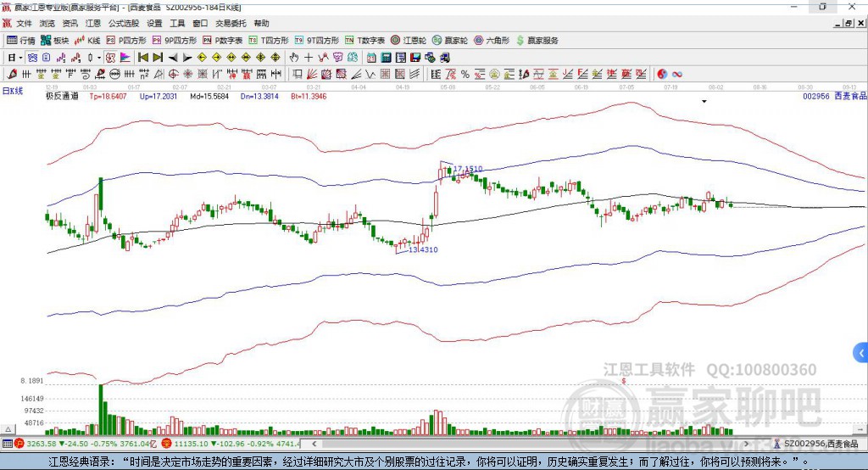Click the Tp=18.6407 value
868x470 pixels.
[108, 96]
